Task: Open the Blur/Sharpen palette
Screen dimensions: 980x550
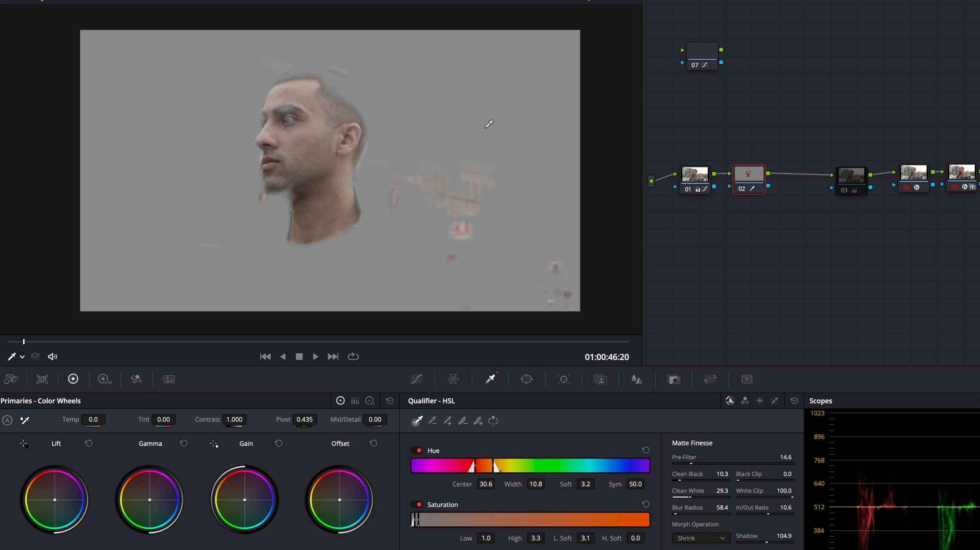Action: click(x=636, y=379)
